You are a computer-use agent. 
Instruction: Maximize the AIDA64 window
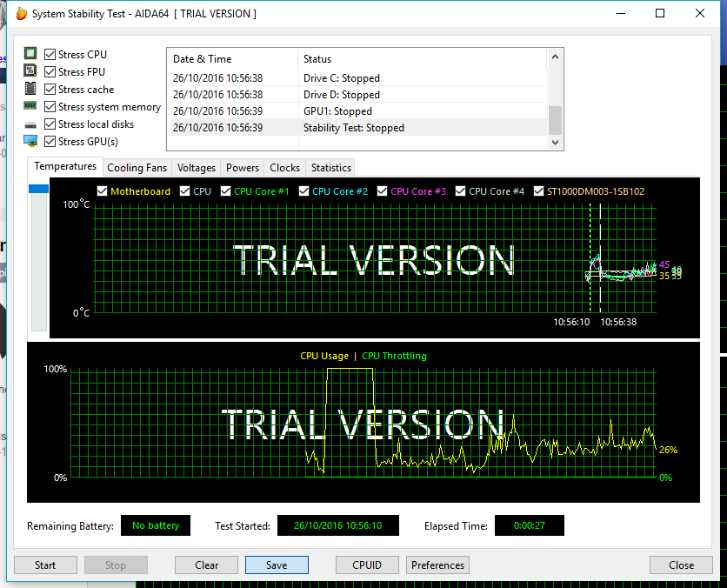[660, 13]
